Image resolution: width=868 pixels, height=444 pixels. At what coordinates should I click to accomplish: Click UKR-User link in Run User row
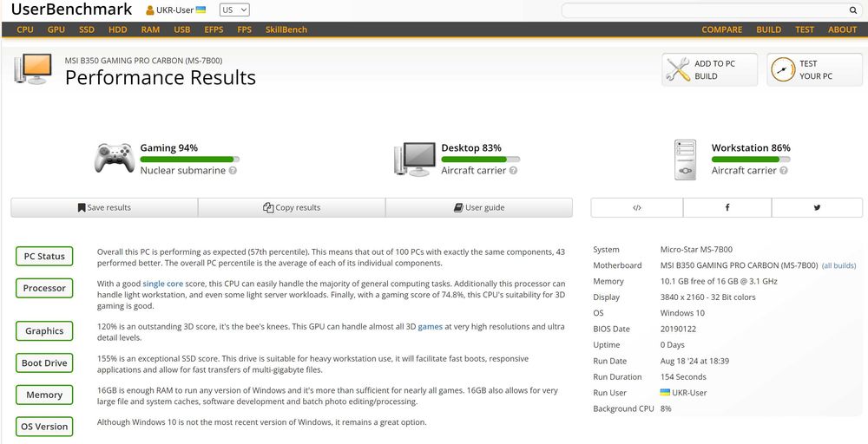(689, 393)
